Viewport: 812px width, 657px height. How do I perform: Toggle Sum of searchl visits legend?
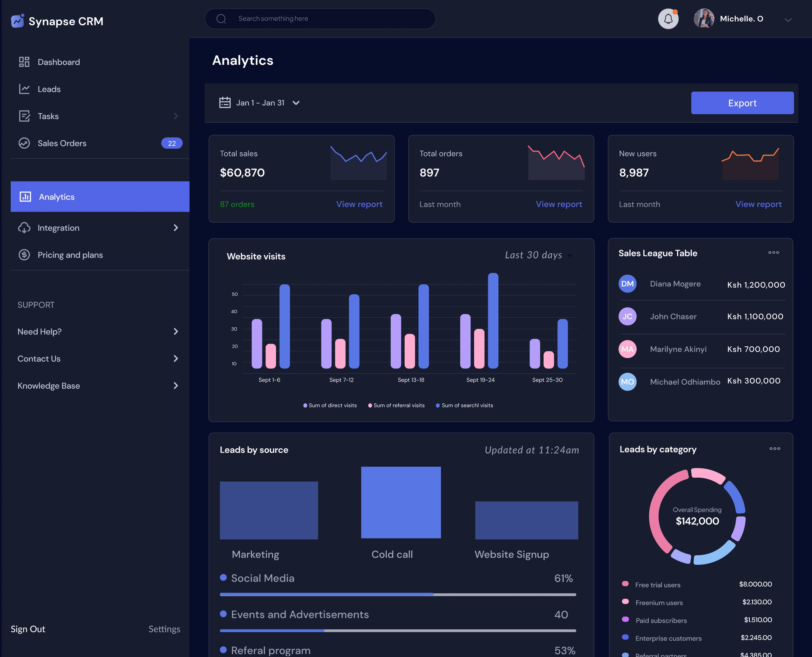464,405
